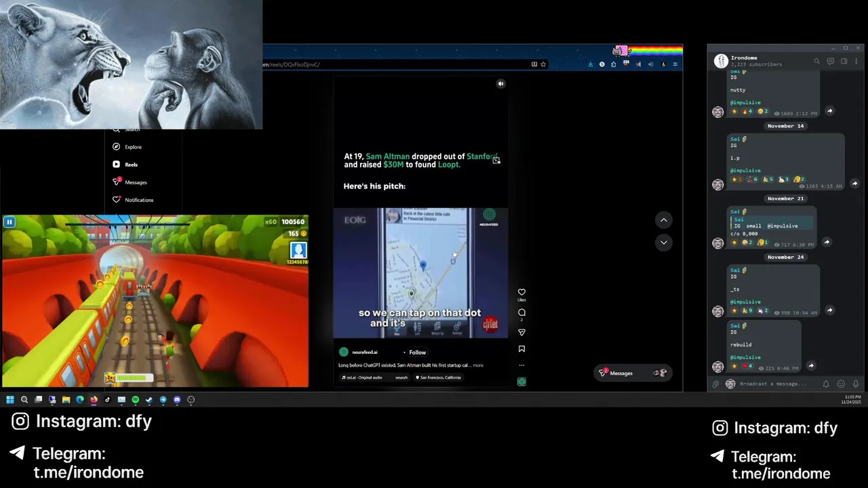The width and height of the screenshot is (868, 488).
Task: Click the attach file paperclip in Telegram
Action: coord(715,384)
